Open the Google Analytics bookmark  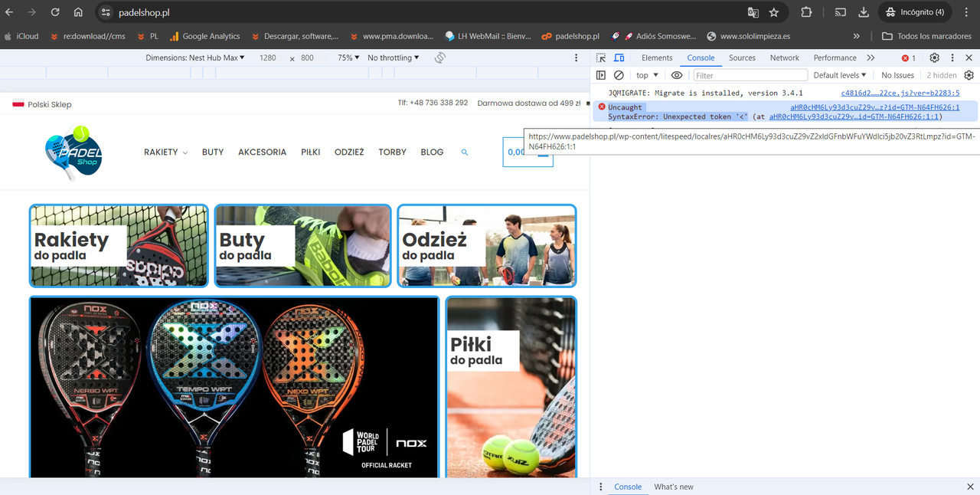pyautogui.click(x=204, y=36)
